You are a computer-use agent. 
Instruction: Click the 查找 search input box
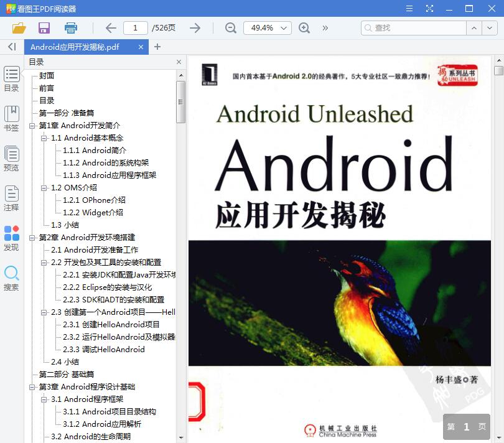coord(414,28)
